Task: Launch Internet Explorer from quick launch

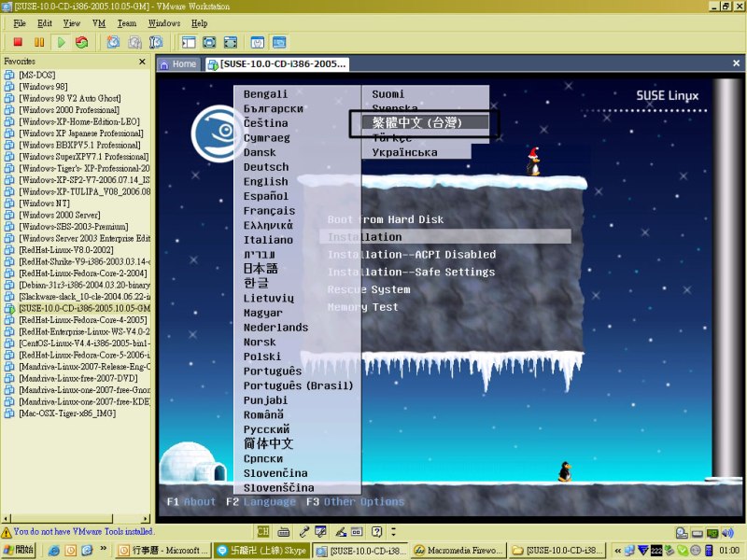Action: [54, 551]
